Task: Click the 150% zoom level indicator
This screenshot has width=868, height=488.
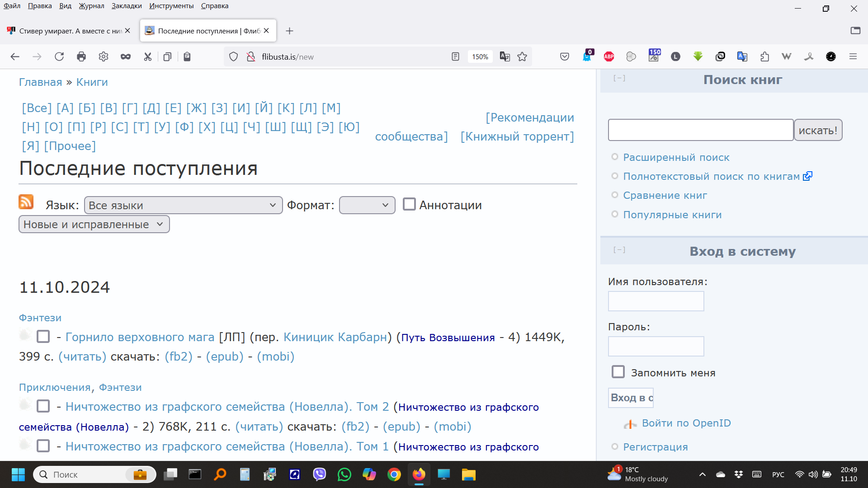Action: click(x=480, y=56)
